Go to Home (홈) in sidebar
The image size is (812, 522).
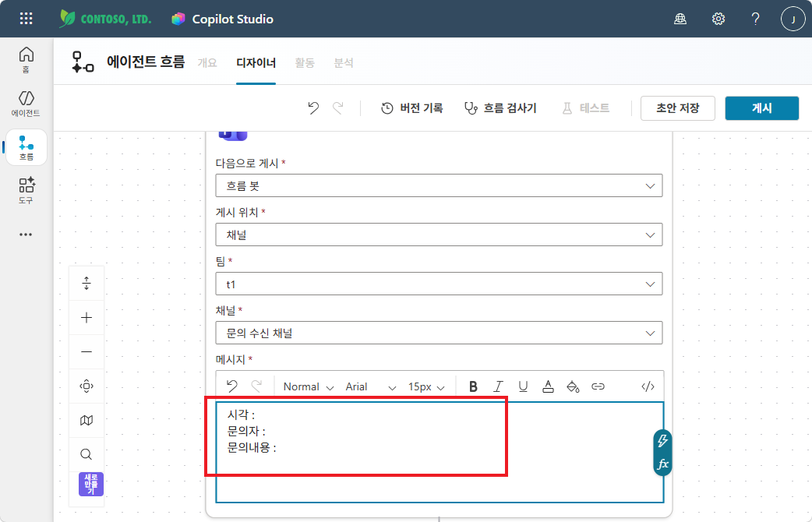click(26, 60)
